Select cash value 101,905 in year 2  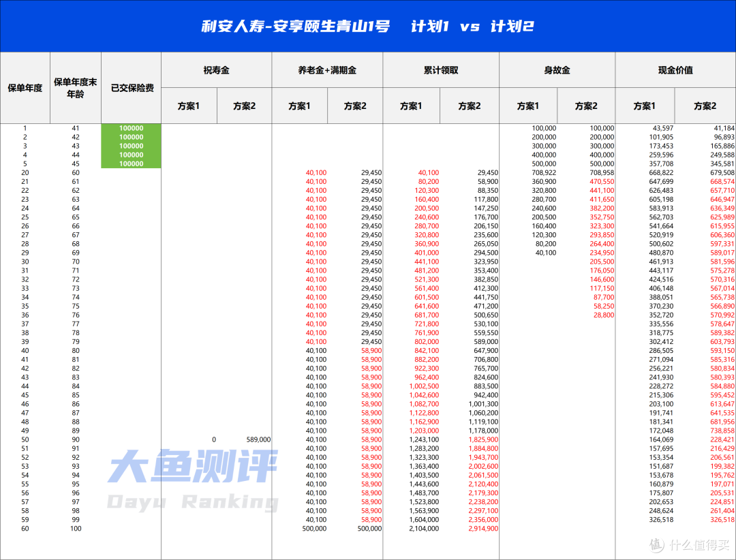pyautogui.click(x=661, y=137)
